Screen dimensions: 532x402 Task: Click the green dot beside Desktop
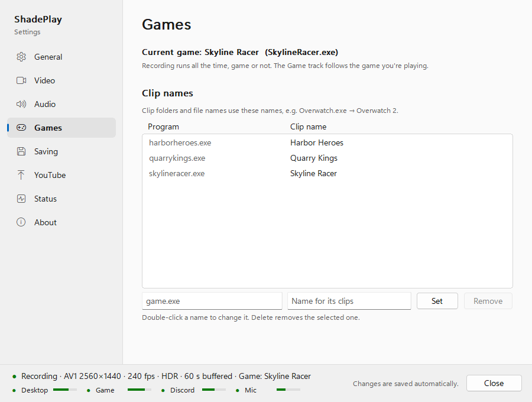(14, 390)
